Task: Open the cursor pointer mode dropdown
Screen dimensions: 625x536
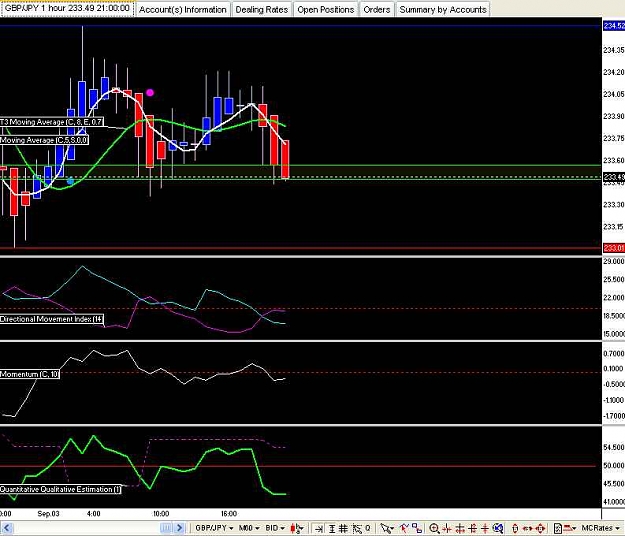Action: click(387, 528)
